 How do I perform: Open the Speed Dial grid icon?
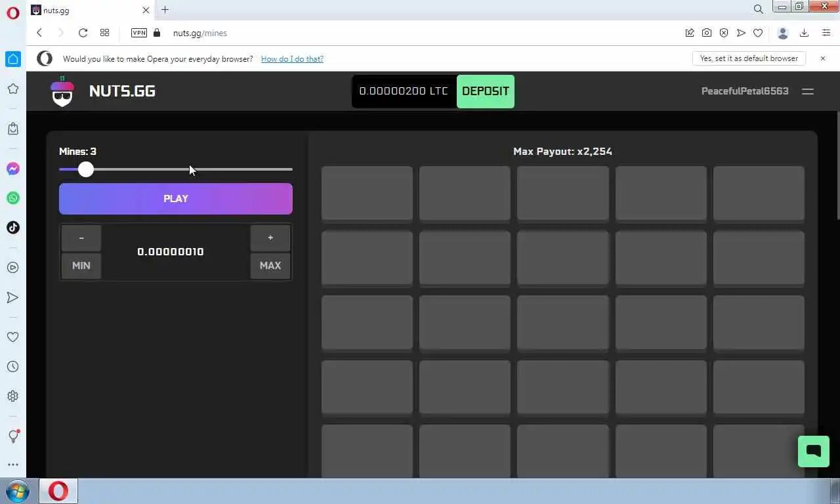(x=104, y=33)
